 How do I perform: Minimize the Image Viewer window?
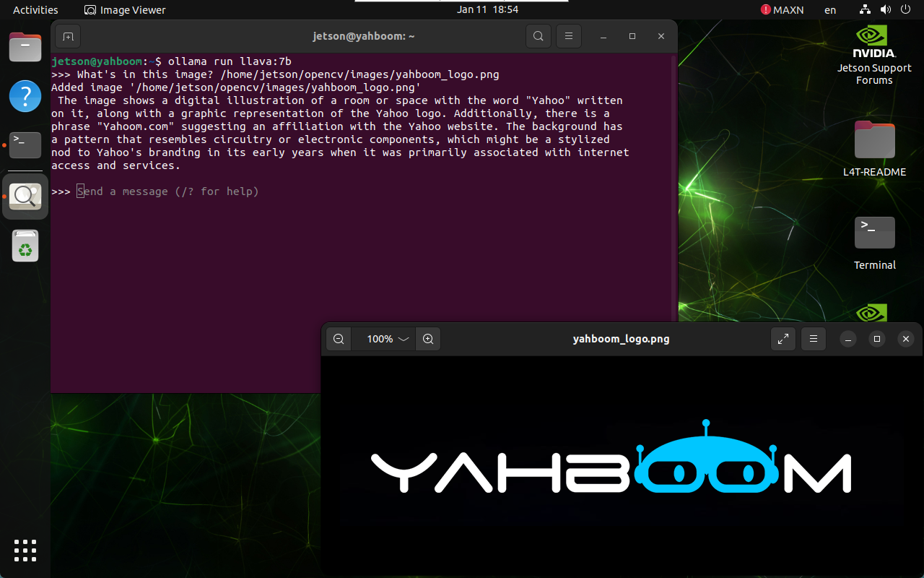848,339
